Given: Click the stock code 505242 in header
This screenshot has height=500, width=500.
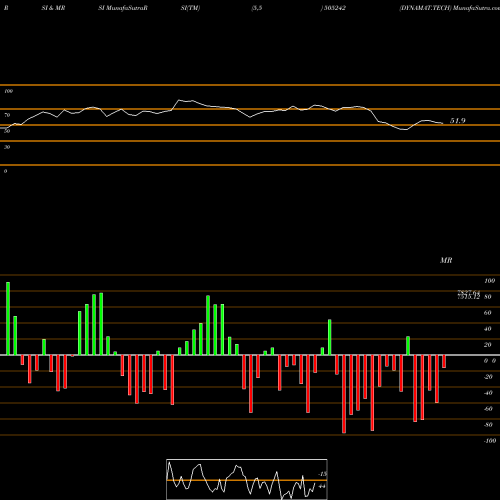Looking at the screenshot, I should tap(334, 8).
